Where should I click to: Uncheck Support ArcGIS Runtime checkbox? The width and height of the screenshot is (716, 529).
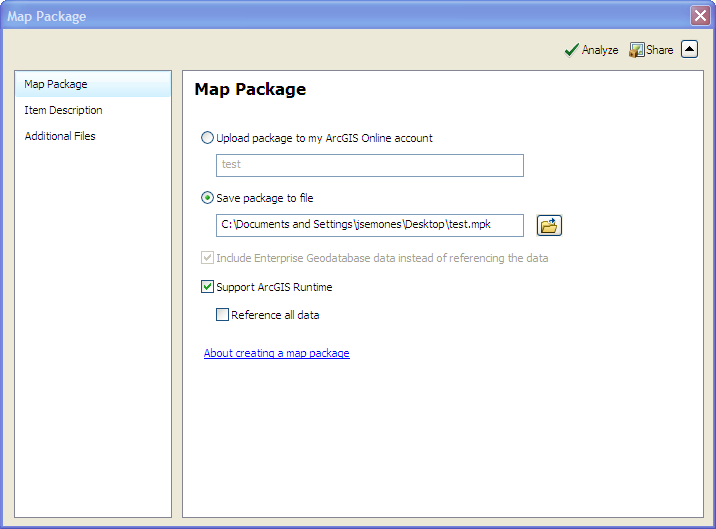pos(207,287)
